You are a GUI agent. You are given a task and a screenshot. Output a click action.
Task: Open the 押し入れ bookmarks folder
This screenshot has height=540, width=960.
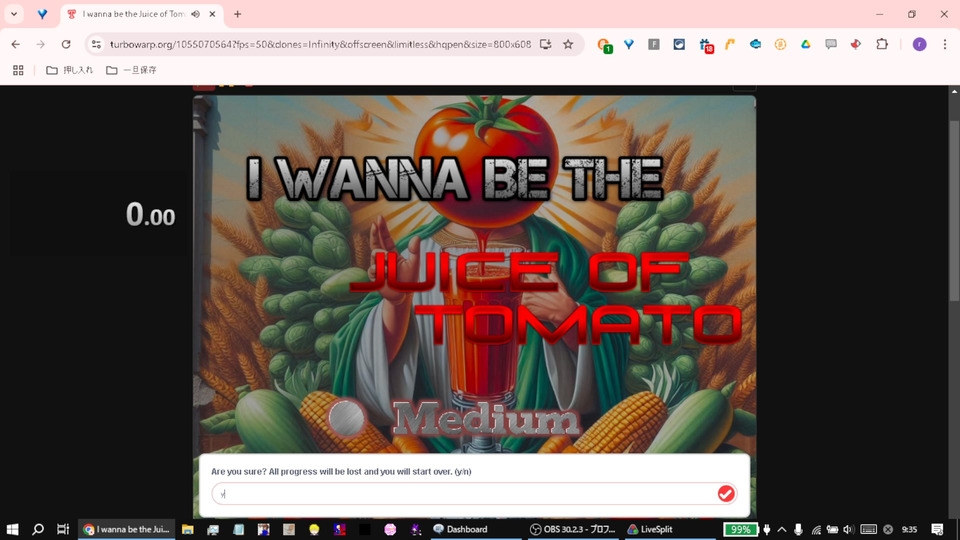pos(70,70)
